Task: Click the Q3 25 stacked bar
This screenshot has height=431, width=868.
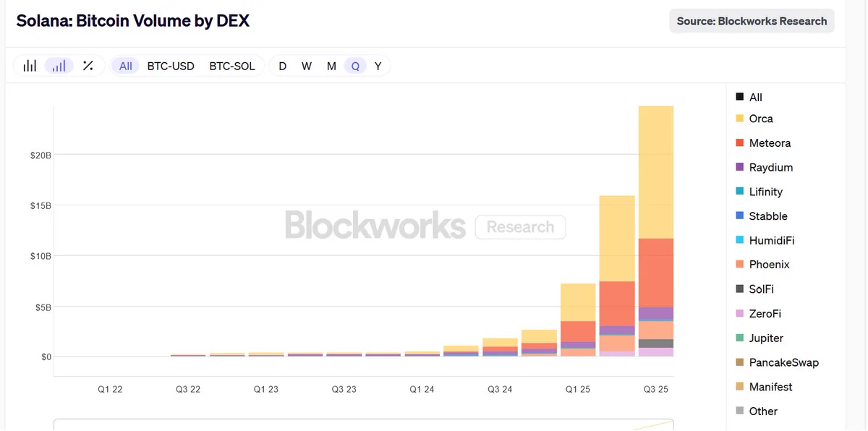Action: tap(656, 231)
